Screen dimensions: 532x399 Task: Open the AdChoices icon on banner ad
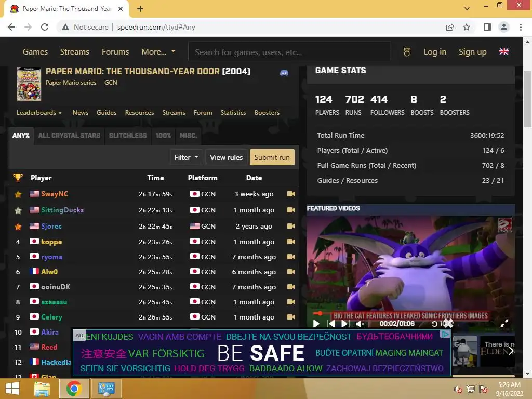click(x=445, y=335)
